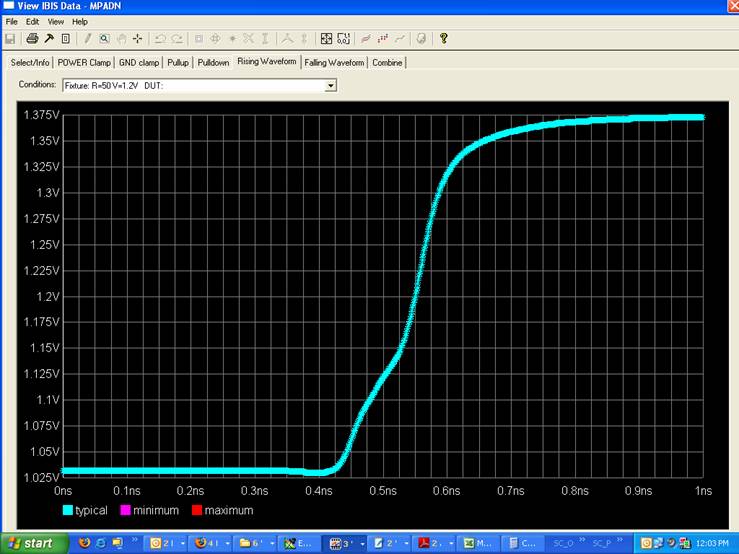
Task: Switch to the GND clamp tab
Action: [x=139, y=62]
